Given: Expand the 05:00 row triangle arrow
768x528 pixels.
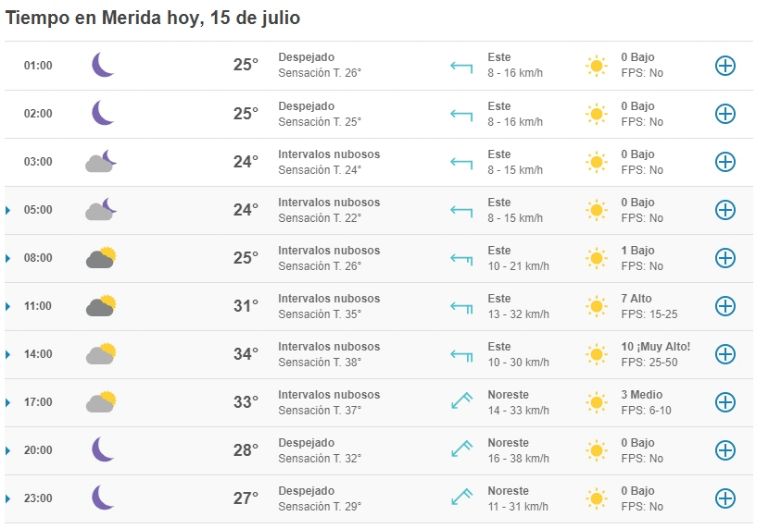Looking at the screenshot, I should coord(8,210).
